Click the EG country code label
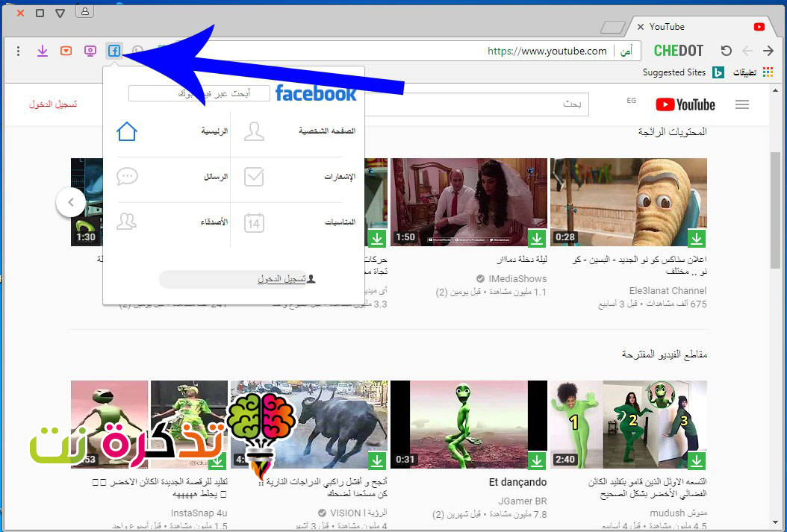This screenshot has height=532, width=787. tap(632, 100)
